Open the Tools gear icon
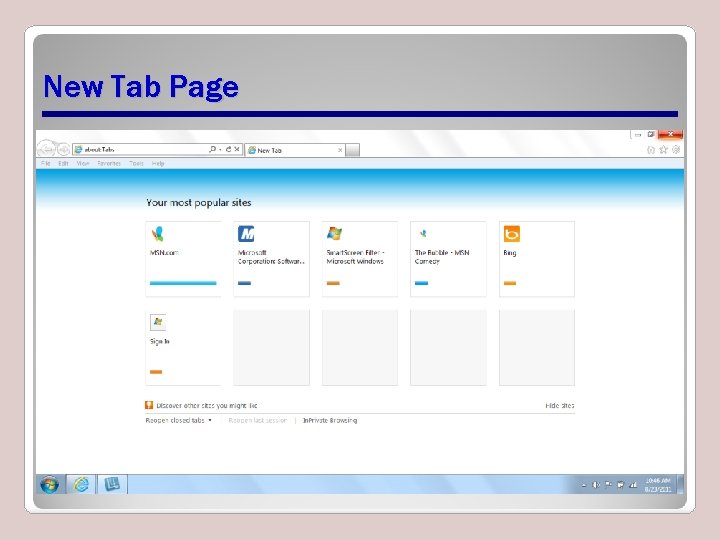Screen dimensions: 720x540 676,150
